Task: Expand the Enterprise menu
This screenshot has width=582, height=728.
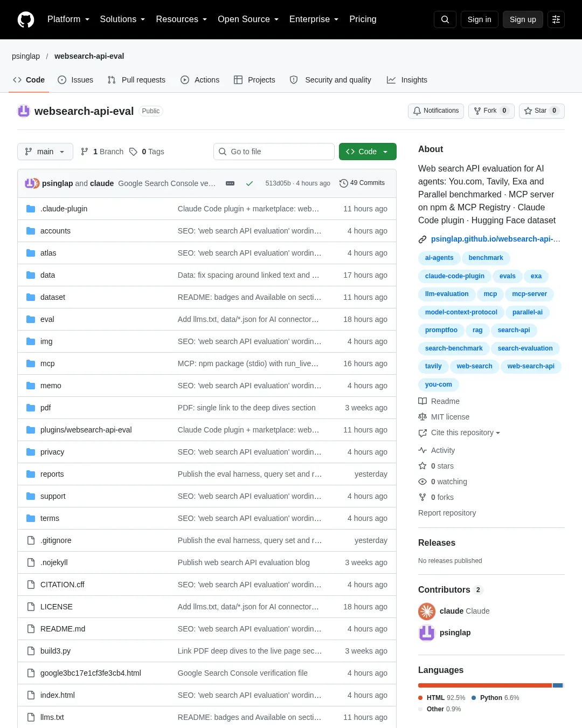Action: coord(314,19)
